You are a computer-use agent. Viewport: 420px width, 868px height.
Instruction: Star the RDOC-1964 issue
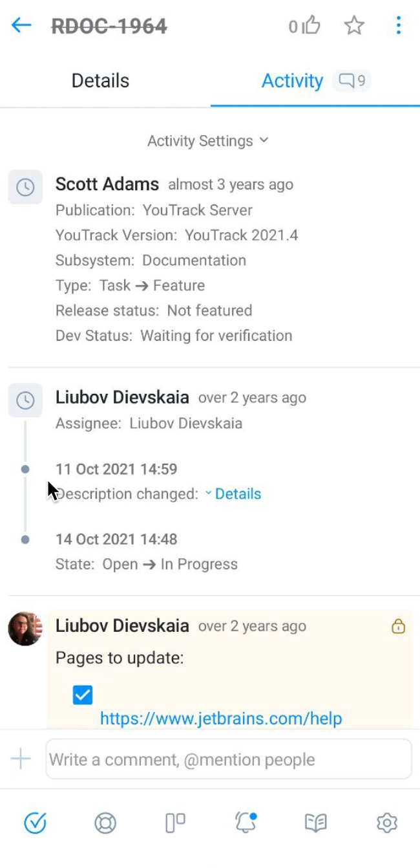(x=354, y=27)
